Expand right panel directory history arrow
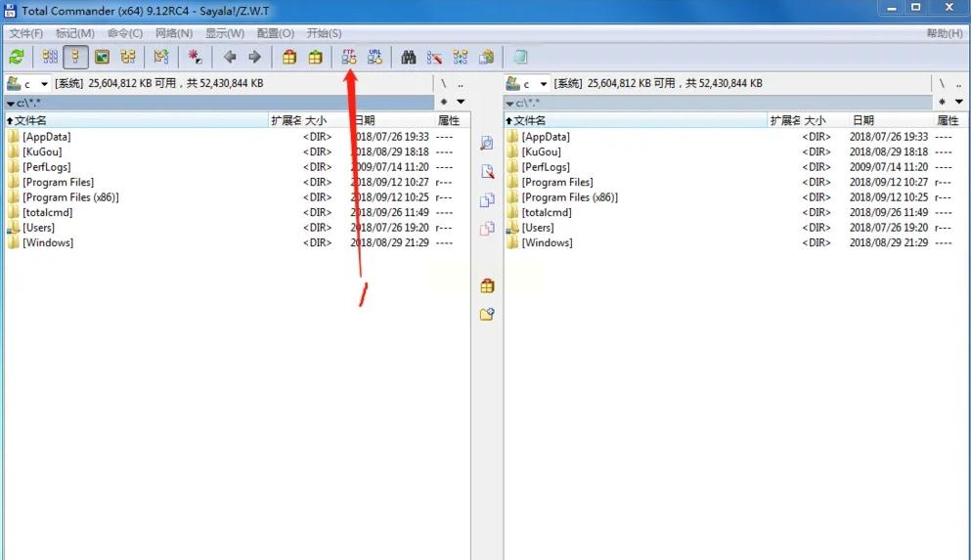This screenshot has width=971, height=560. 959,102
